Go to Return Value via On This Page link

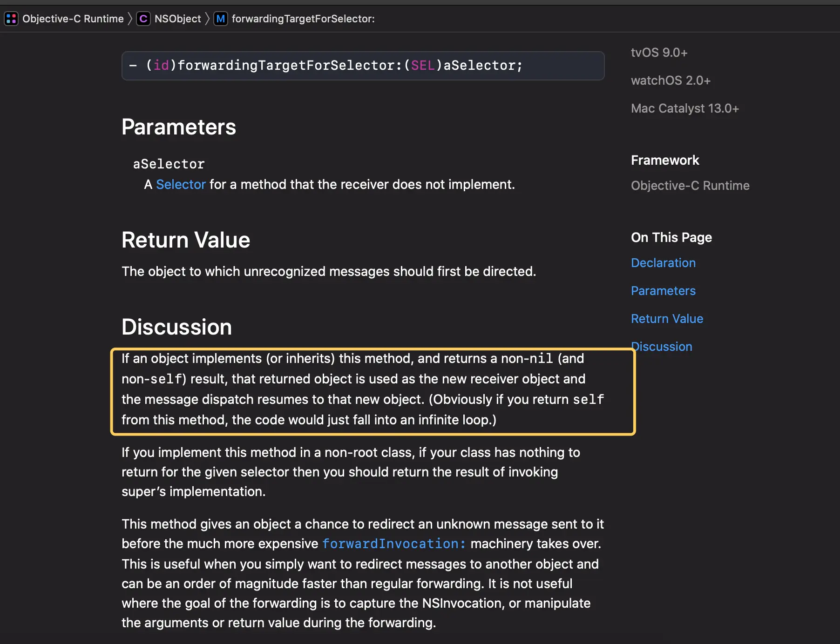click(667, 319)
